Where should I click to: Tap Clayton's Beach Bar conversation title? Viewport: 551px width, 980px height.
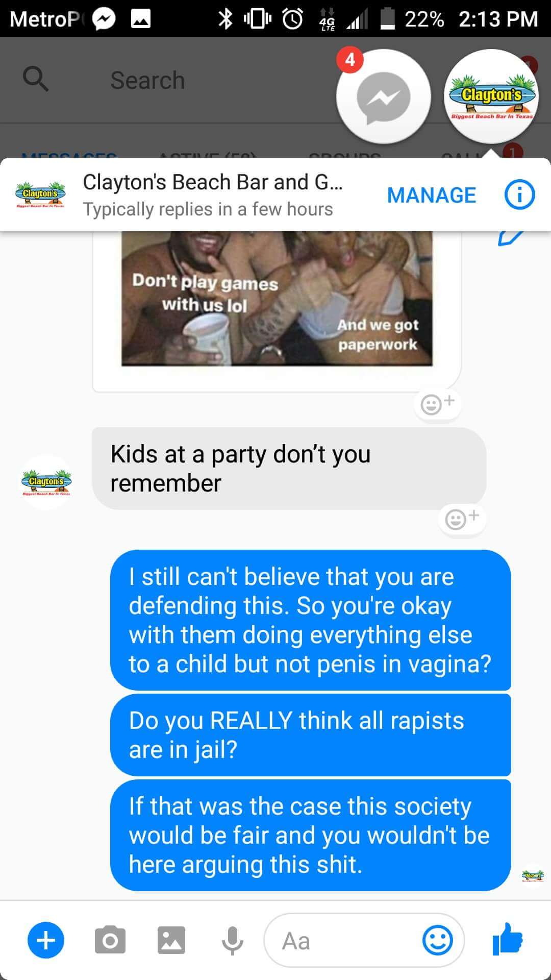213,182
